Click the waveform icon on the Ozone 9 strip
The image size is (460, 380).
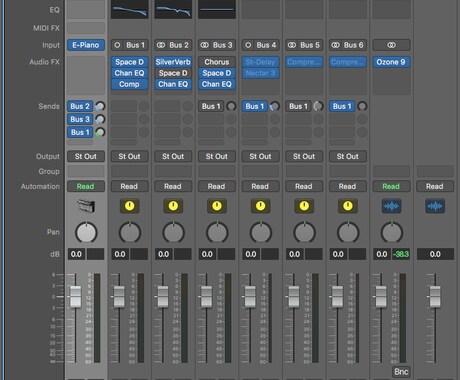[x=392, y=206]
